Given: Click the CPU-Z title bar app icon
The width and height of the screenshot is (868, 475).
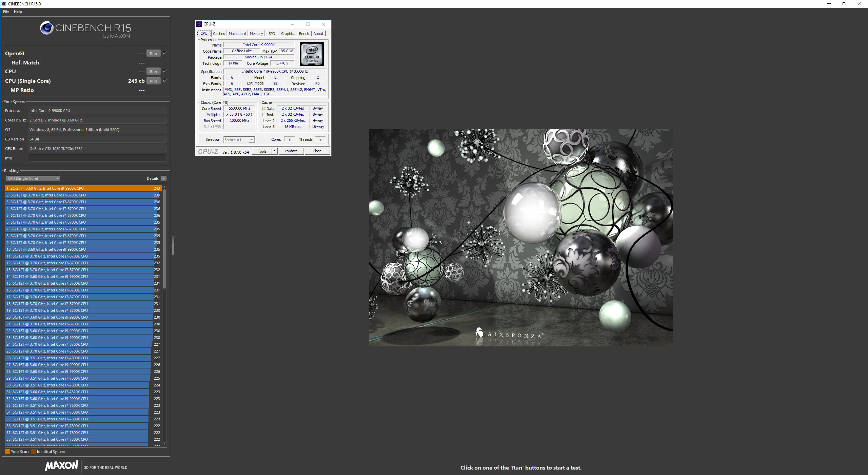Looking at the screenshot, I should point(199,24).
